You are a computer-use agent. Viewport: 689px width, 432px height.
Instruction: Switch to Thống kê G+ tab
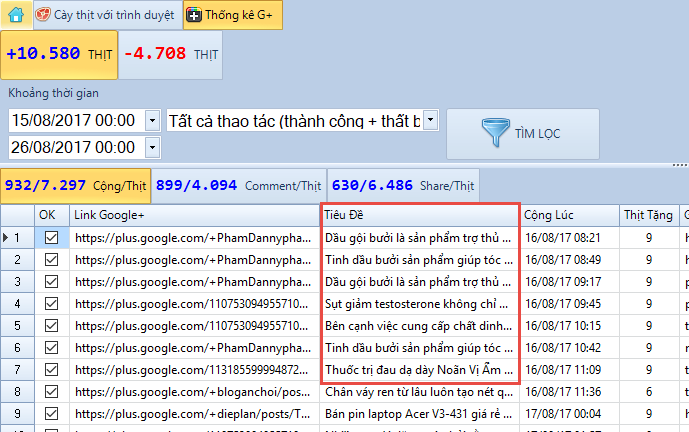[x=232, y=15]
